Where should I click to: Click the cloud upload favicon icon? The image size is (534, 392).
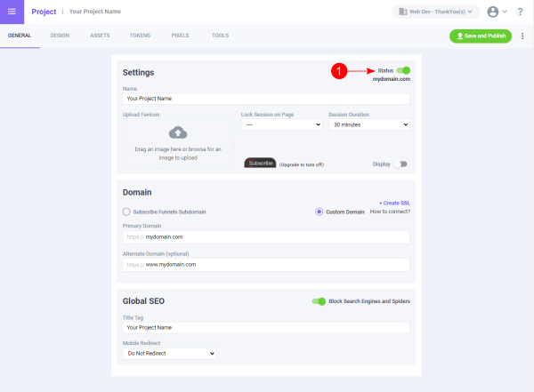pos(178,132)
